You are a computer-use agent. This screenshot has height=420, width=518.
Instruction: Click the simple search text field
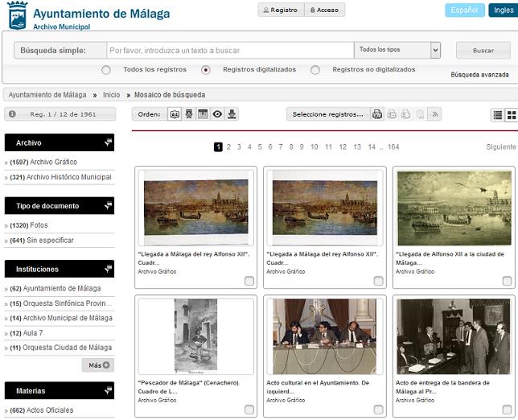tap(229, 50)
